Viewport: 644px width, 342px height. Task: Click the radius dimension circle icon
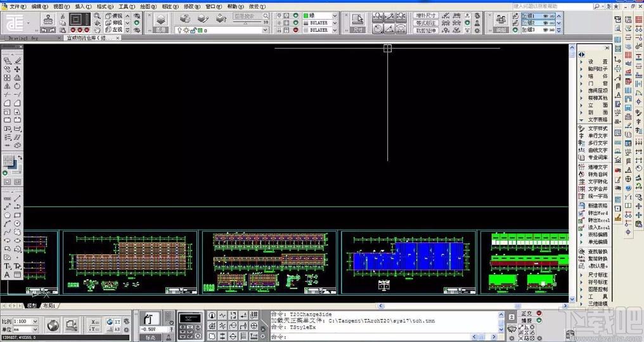tap(377, 29)
